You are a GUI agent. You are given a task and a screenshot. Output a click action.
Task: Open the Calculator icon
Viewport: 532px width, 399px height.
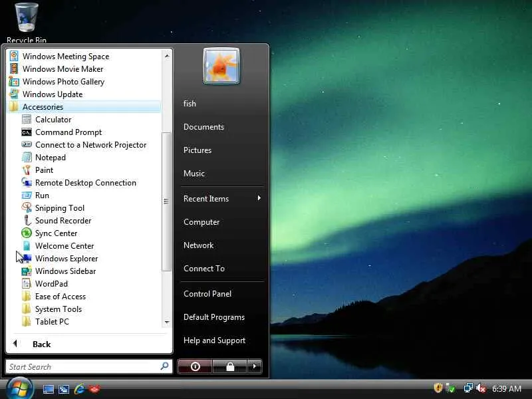27,120
